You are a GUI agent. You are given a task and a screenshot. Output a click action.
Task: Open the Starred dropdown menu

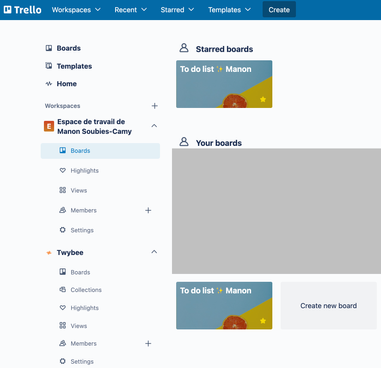click(x=177, y=10)
